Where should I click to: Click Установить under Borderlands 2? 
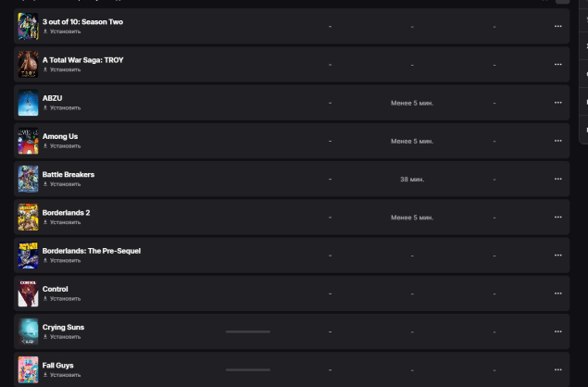[64, 222]
